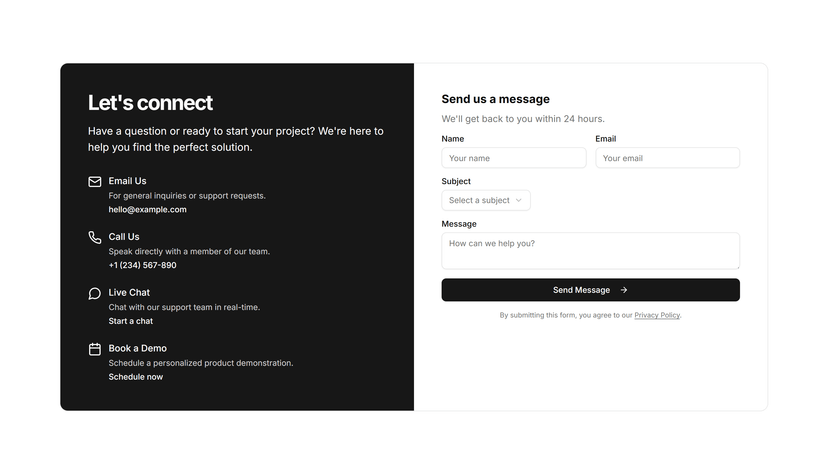The width and height of the screenshot is (828, 474).
Task: Click the arrow icon in Send Message button
Action: tap(624, 290)
